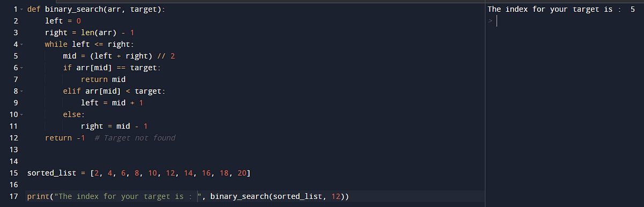Click the 'elif arr[mid] < target:' line

click(x=114, y=91)
